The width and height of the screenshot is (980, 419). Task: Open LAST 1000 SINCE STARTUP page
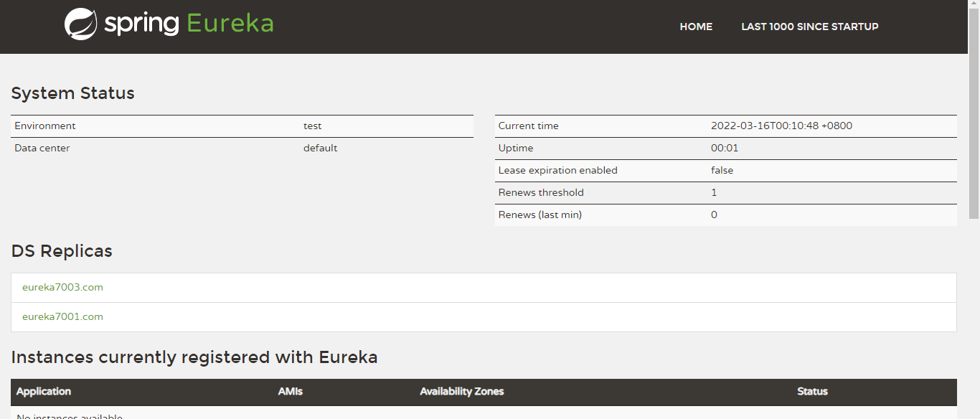(x=810, y=27)
